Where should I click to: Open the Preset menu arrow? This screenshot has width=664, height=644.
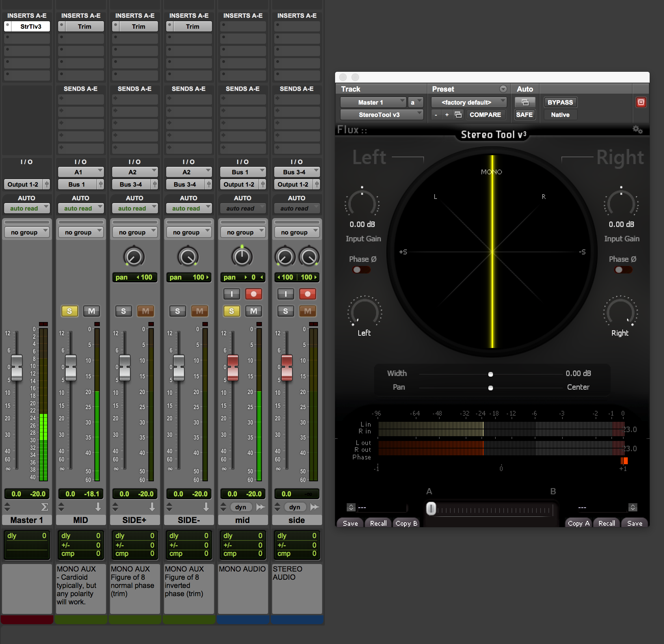(x=503, y=89)
